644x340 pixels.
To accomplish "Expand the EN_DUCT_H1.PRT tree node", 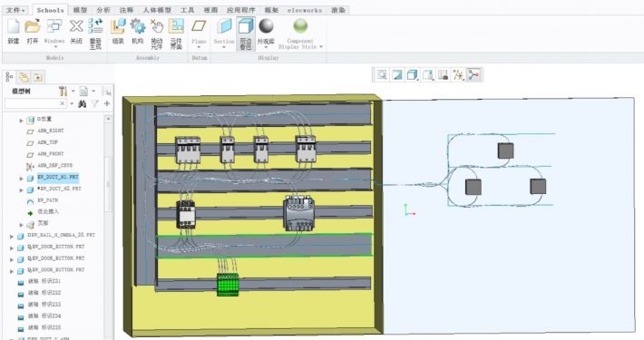I will tap(22, 179).
